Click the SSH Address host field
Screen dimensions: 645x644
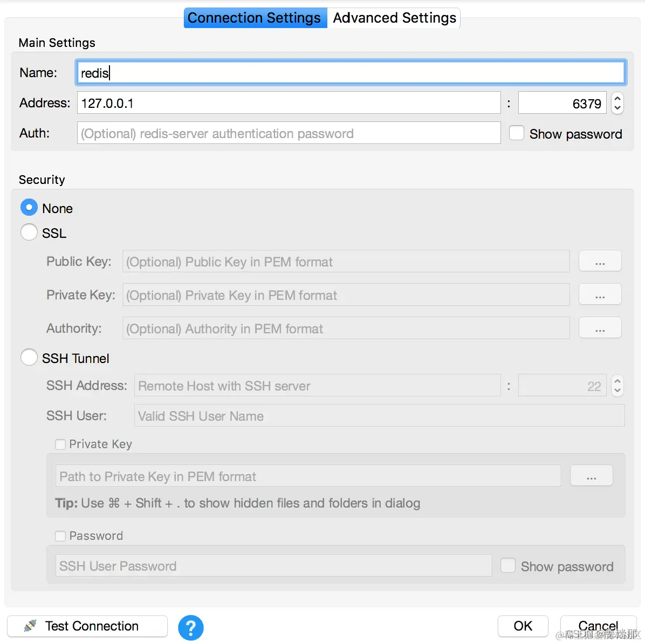click(317, 385)
